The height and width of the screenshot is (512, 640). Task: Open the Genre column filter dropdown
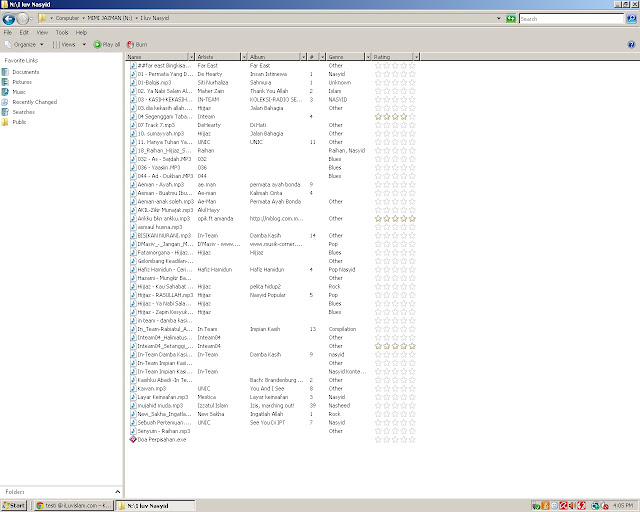[x=368, y=57]
